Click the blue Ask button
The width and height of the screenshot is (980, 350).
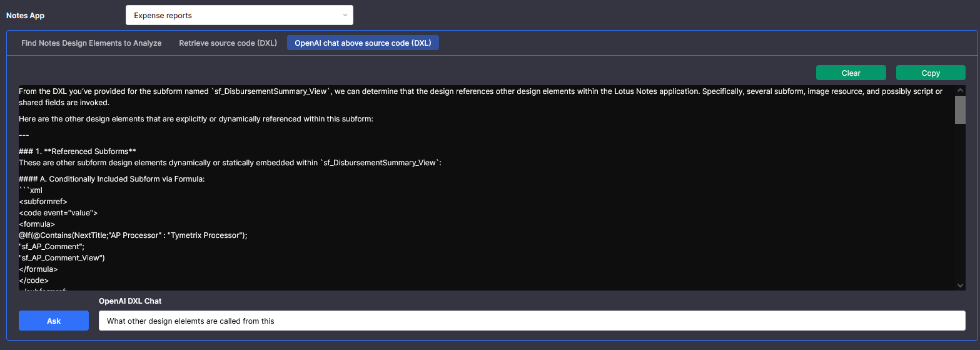point(54,321)
